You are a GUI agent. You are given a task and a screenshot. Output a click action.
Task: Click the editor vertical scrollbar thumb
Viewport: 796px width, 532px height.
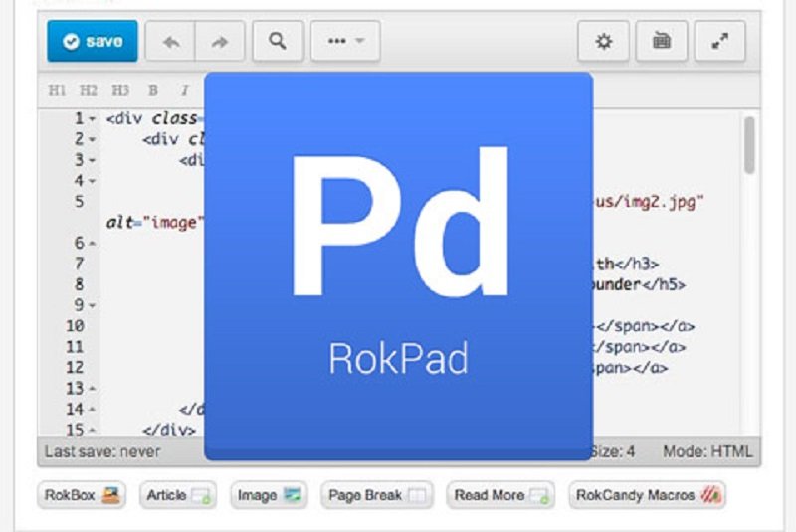(x=749, y=145)
